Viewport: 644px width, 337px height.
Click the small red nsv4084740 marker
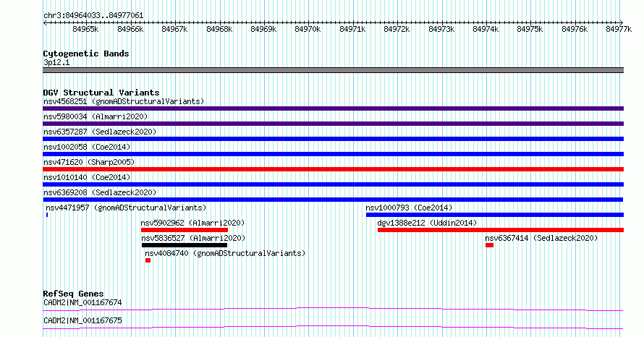[148, 260]
